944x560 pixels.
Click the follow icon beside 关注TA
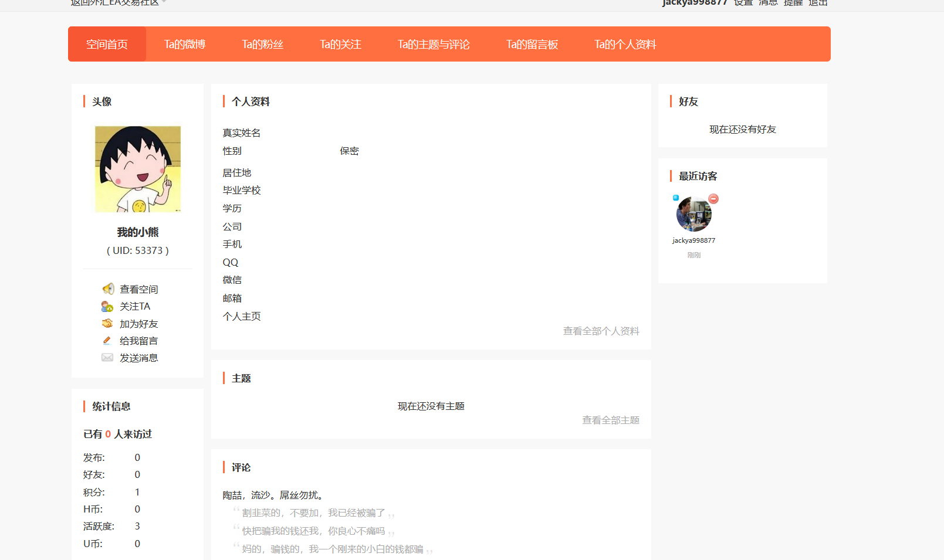(107, 307)
